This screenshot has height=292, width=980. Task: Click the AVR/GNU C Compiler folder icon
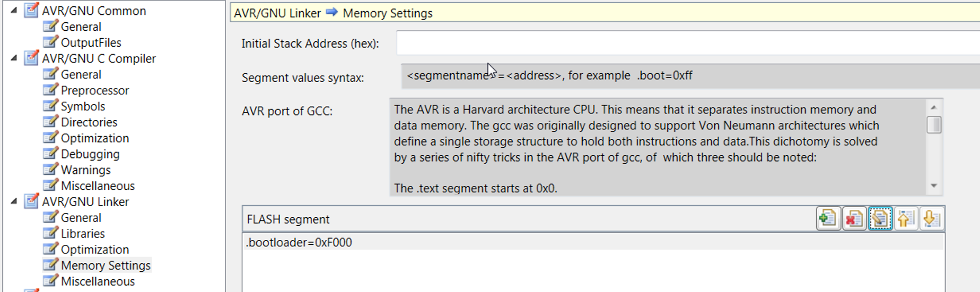pyautogui.click(x=32, y=58)
